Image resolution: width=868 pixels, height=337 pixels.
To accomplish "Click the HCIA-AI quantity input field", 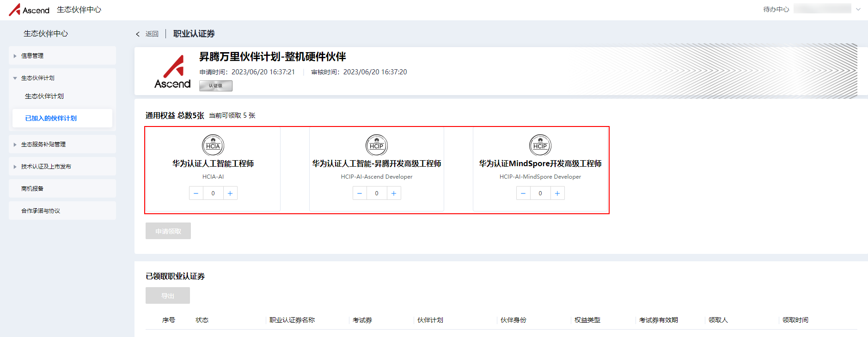I will tap(213, 193).
